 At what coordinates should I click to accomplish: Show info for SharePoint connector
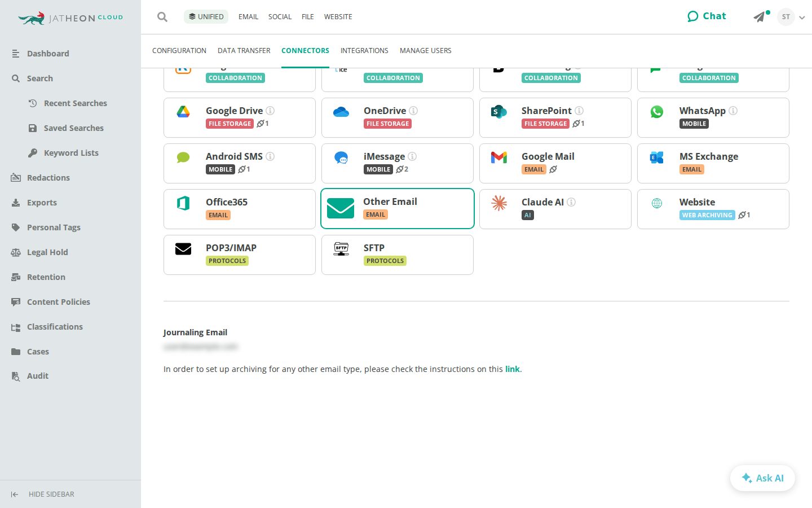pyautogui.click(x=579, y=111)
